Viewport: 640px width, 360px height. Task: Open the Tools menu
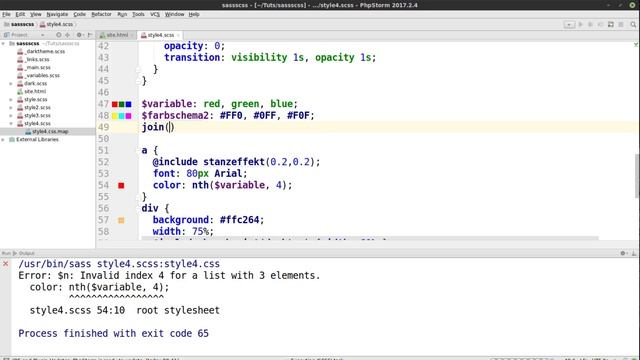pos(138,14)
